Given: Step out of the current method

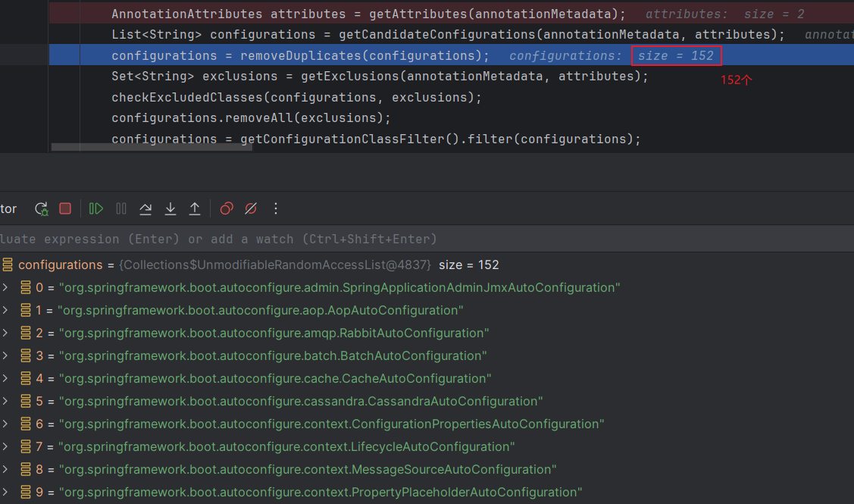Looking at the screenshot, I should point(195,208).
